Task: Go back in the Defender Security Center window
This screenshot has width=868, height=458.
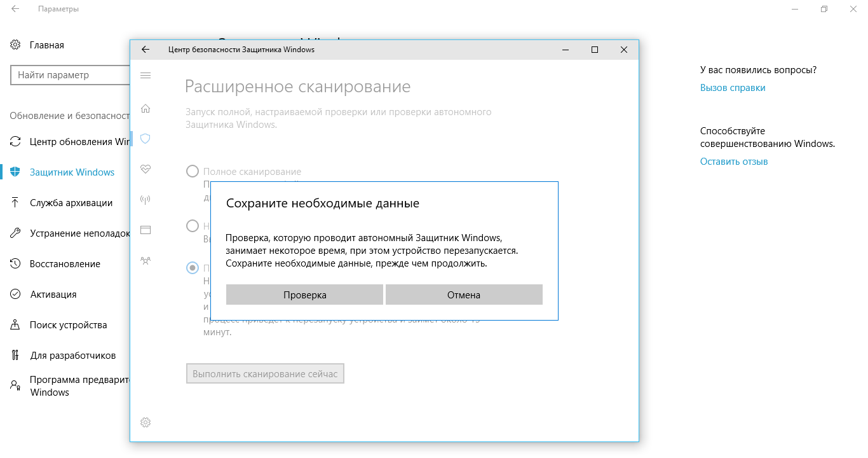Action: click(146, 50)
